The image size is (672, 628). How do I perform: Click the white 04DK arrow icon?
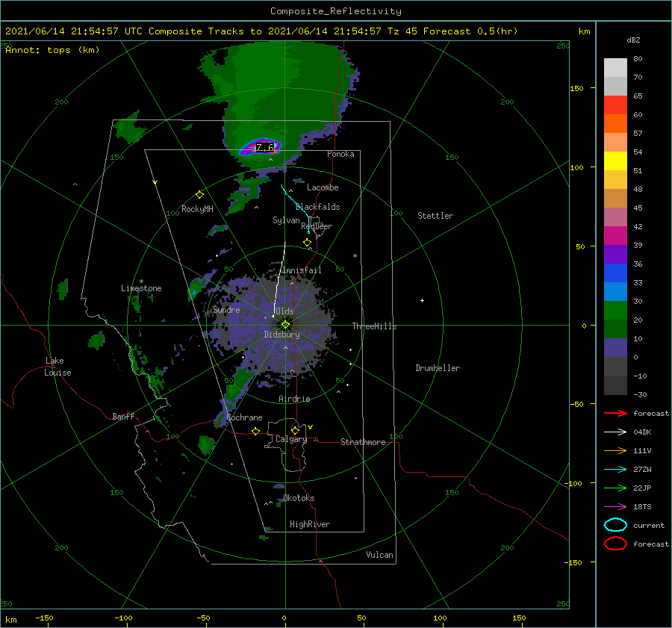click(x=615, y=432)
